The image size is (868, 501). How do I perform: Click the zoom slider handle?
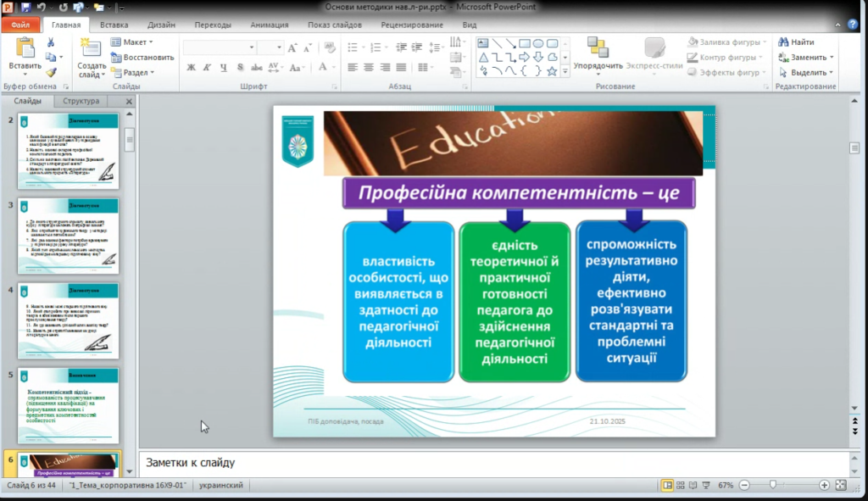[x=772, y=485]
